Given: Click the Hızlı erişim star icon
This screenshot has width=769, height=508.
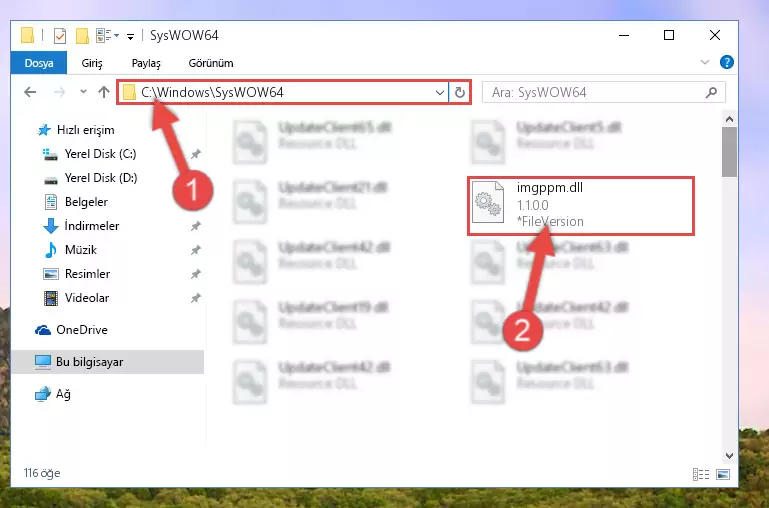Looking at the screenshot, I should click(x=44, y=130).
